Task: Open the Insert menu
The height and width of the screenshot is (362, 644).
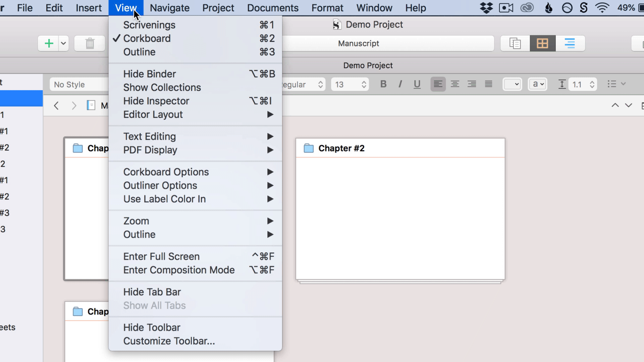Action: click(x=89, y=8)
